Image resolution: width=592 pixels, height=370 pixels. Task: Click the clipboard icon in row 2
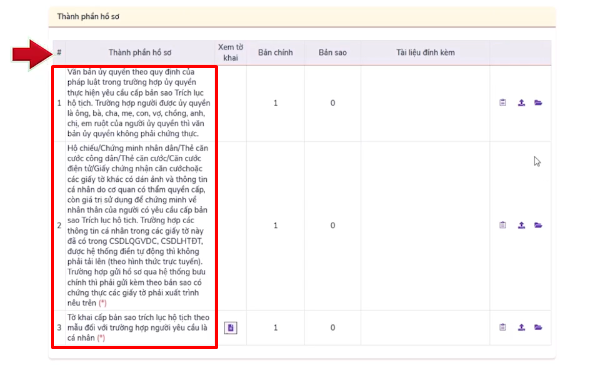(503, 225)
